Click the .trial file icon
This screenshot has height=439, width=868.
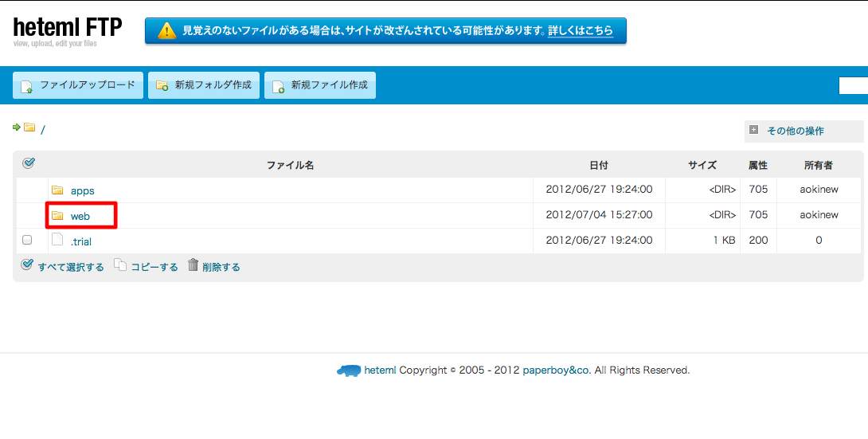[x=57, y=240]
